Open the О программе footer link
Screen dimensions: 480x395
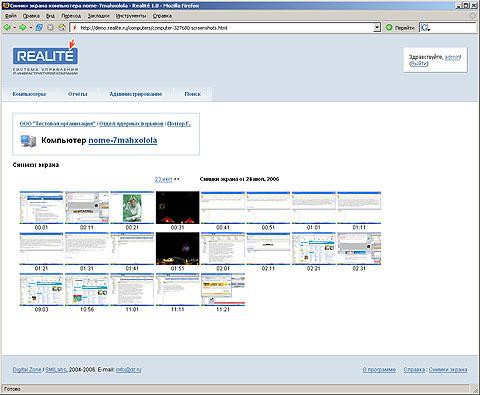[379, 370]
